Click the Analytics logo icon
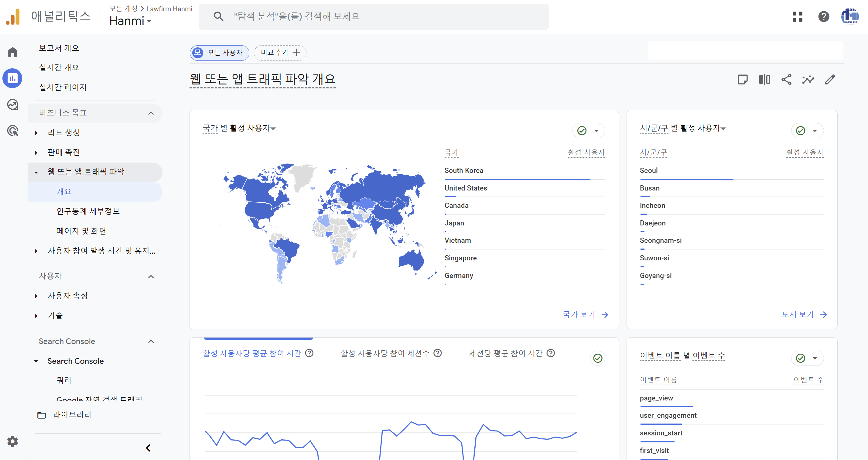Image resolution: width=868 pixels, height=460 pixels. click(x=13, y=16)
